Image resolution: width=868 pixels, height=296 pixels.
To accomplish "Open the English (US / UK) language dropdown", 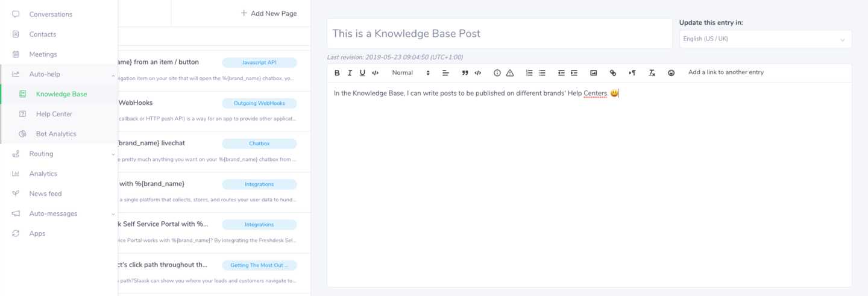I will (x=765, y=39).
